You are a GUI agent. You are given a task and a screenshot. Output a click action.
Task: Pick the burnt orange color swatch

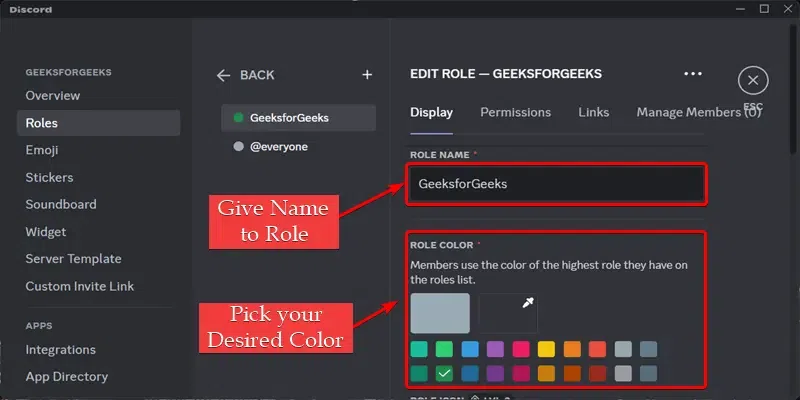click(x=572, y=373)
